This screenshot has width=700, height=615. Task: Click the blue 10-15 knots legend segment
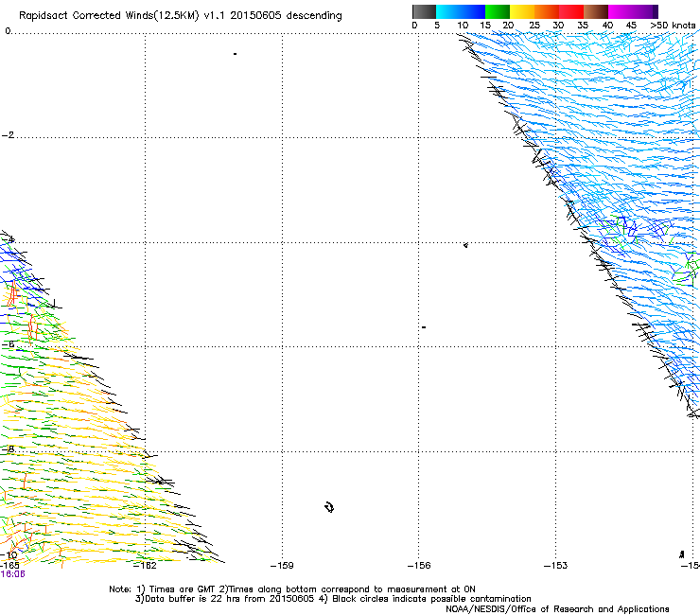point(473,11)
